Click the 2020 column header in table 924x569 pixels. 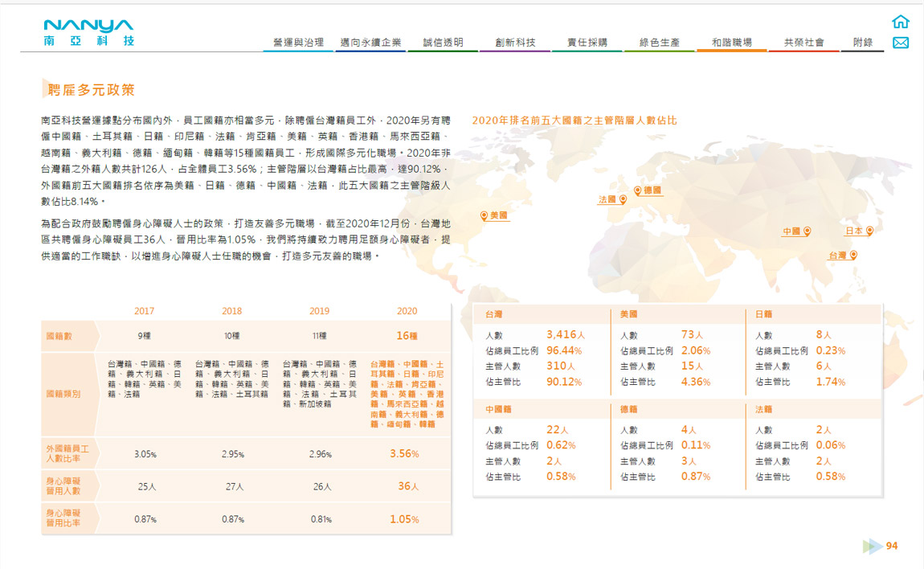(407, 311)
